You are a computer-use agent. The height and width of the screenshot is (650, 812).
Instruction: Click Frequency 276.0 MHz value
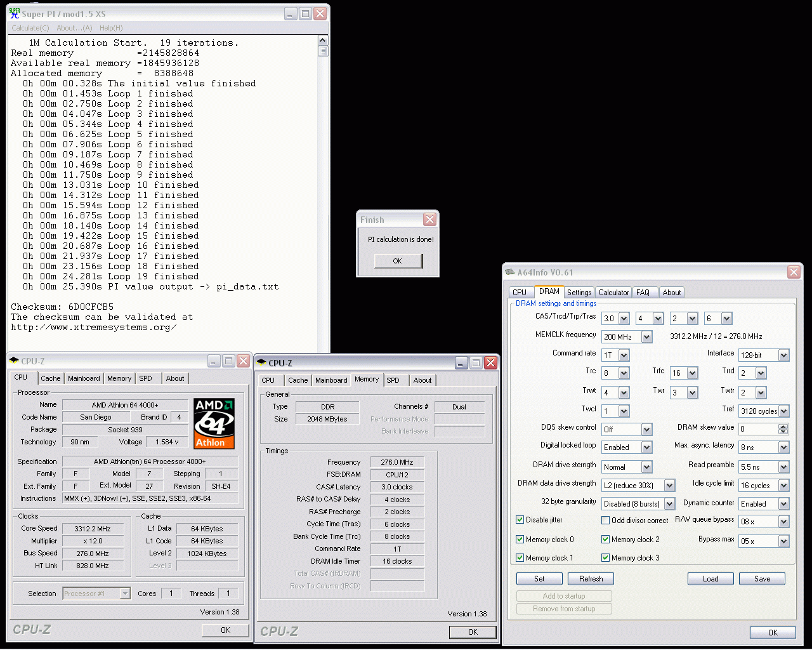(397, 462)
